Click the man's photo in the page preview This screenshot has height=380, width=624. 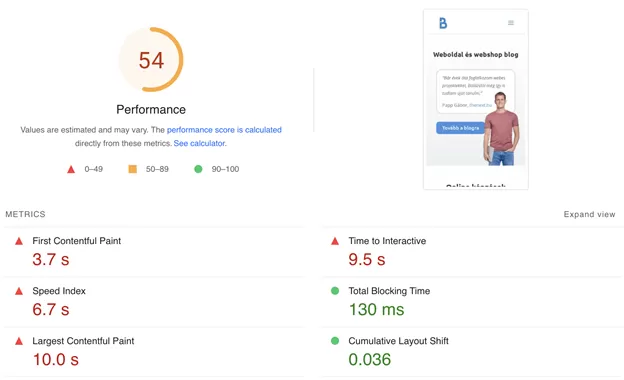[501, 129]
